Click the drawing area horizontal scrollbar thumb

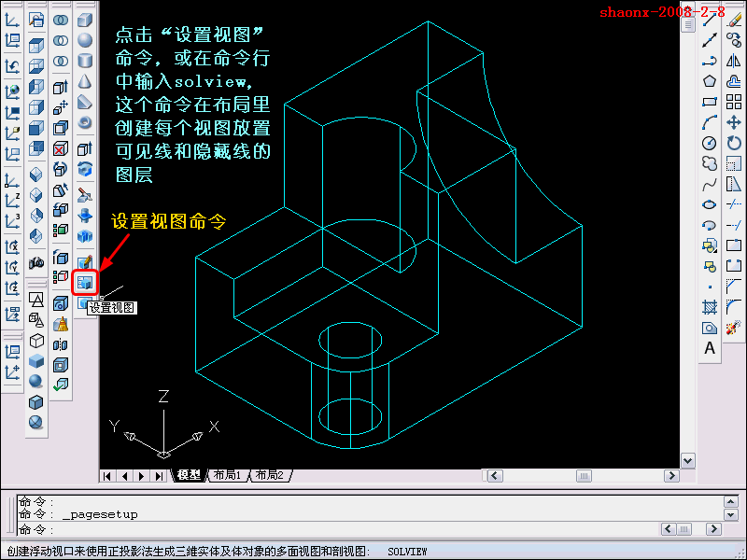point(584,476)
